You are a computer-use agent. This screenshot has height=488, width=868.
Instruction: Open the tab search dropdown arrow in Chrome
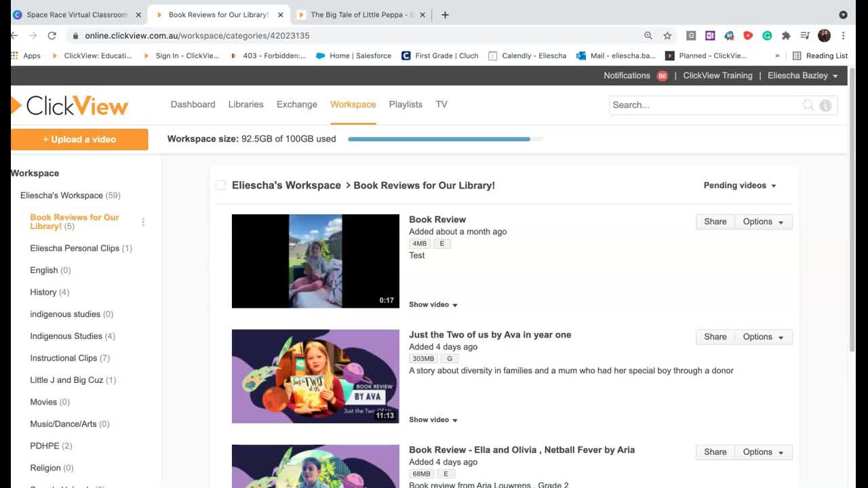point(843,14)
